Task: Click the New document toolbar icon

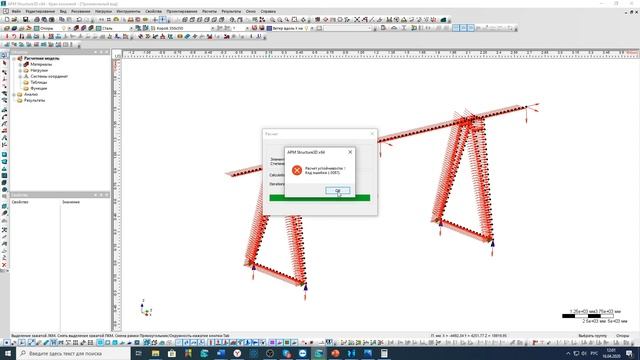Action: click(7, 20)
